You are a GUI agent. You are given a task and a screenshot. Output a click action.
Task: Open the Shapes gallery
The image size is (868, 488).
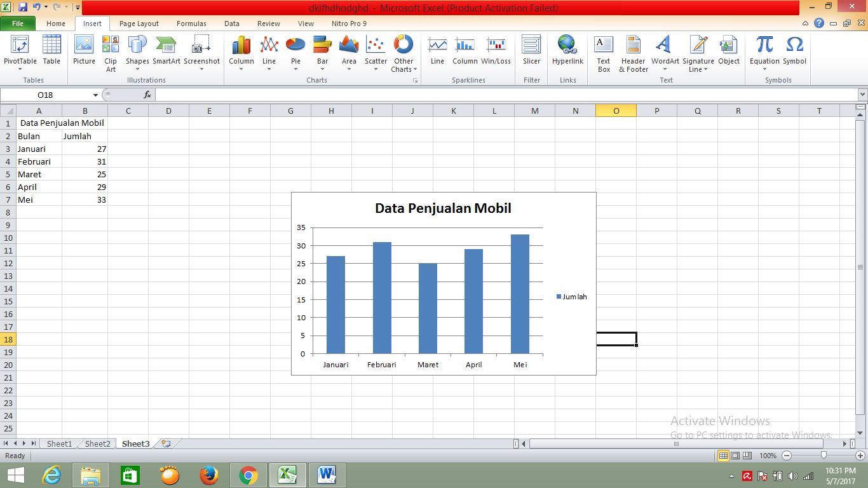137,54
